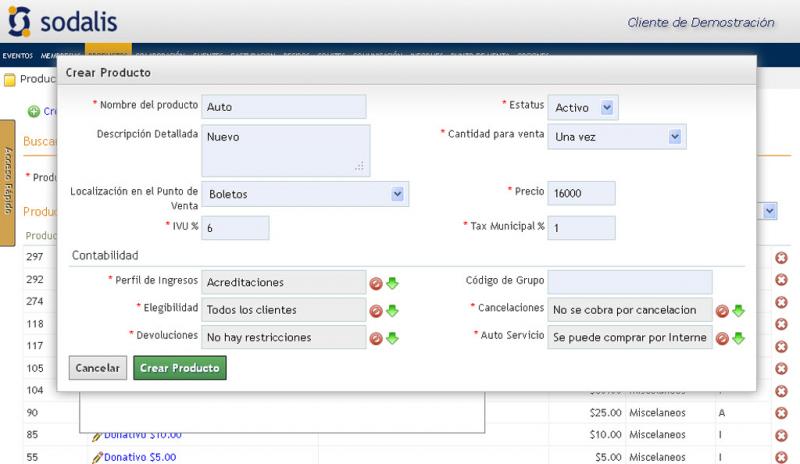Expand Cantidad para venta dropdown

[x=675, y=136]
